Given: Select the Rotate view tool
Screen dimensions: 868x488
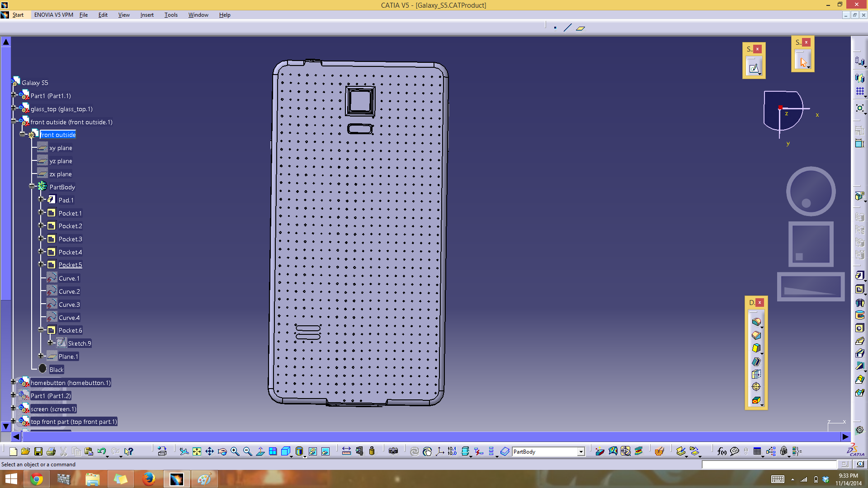Looking at the screenshot, I should 222,451.
